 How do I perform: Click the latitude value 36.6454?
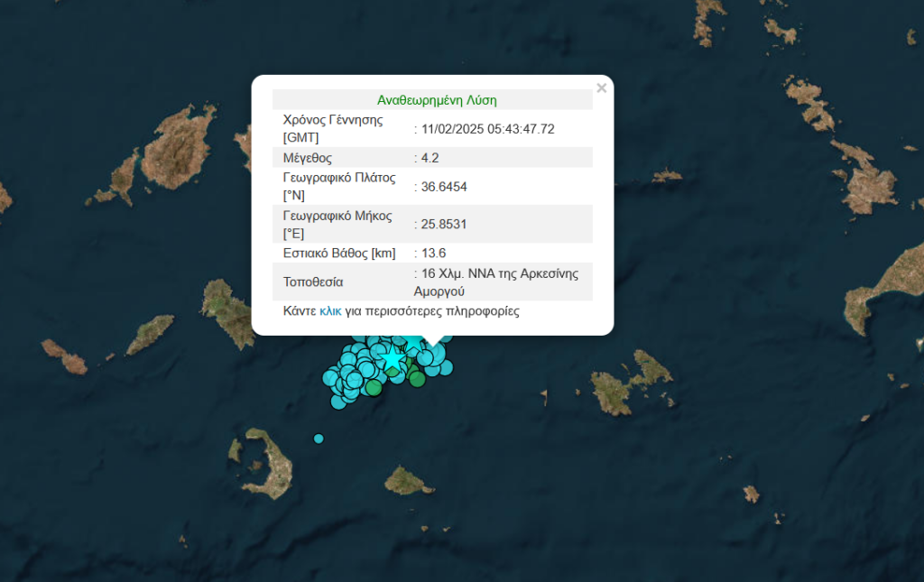pyautogui.click(x=444, y=187)
